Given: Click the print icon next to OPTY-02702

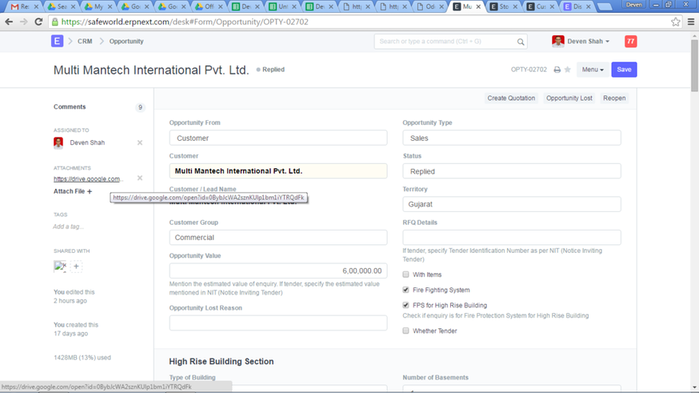Looking at the screenshot, I should tap(557, 70).
